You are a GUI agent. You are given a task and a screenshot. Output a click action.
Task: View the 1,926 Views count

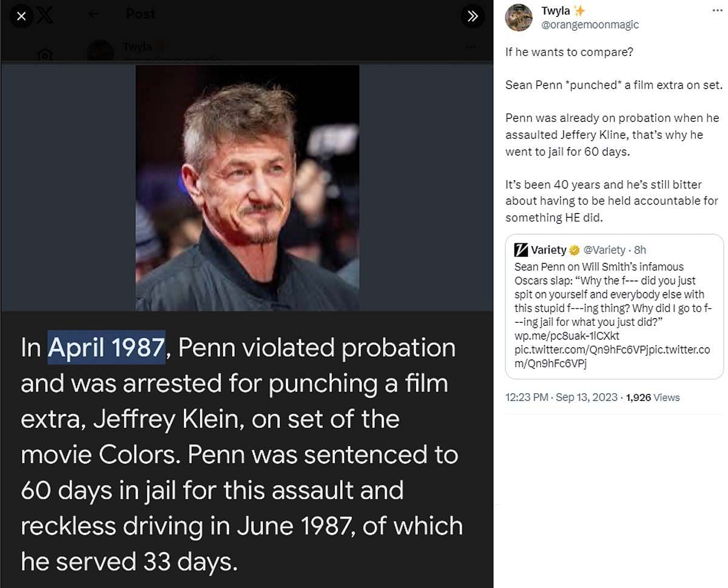coord(653,397)
